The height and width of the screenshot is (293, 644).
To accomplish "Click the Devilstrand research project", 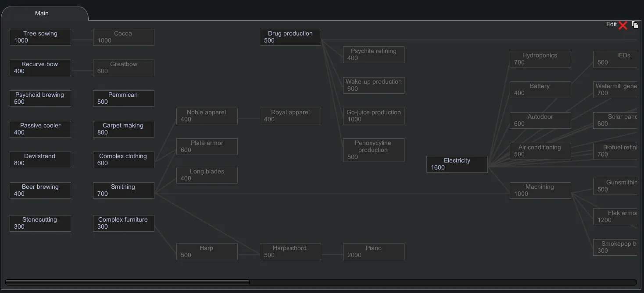I will pos(40,160).
